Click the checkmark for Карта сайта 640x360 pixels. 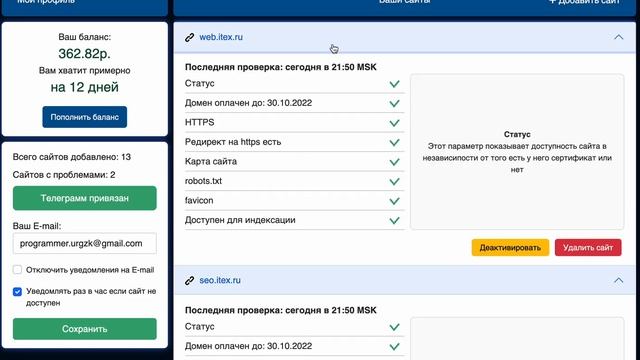[x=394, y=162]
